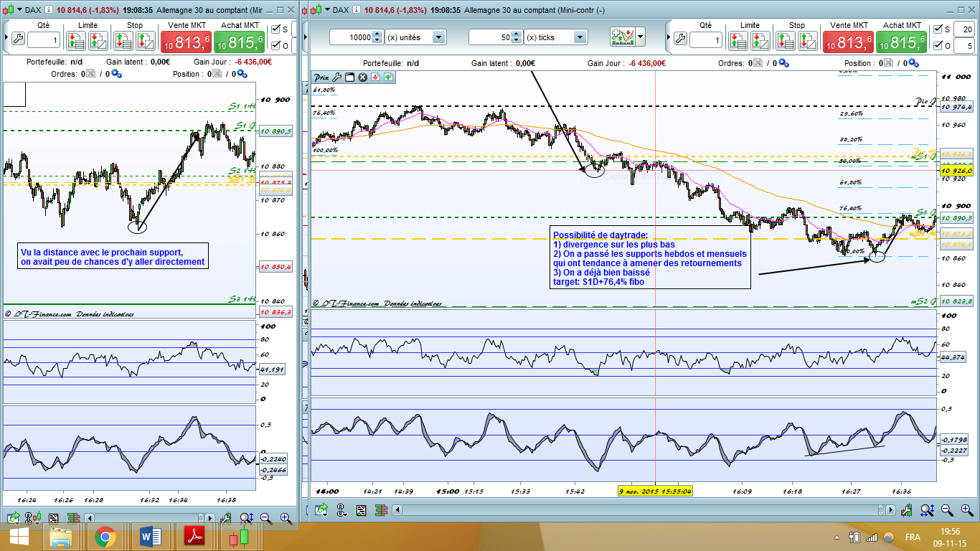The width and height of the screenshot is (980, 551).
Task: Click the green up arrow icon in the Prix toolbar
Action: click(388, 77)
